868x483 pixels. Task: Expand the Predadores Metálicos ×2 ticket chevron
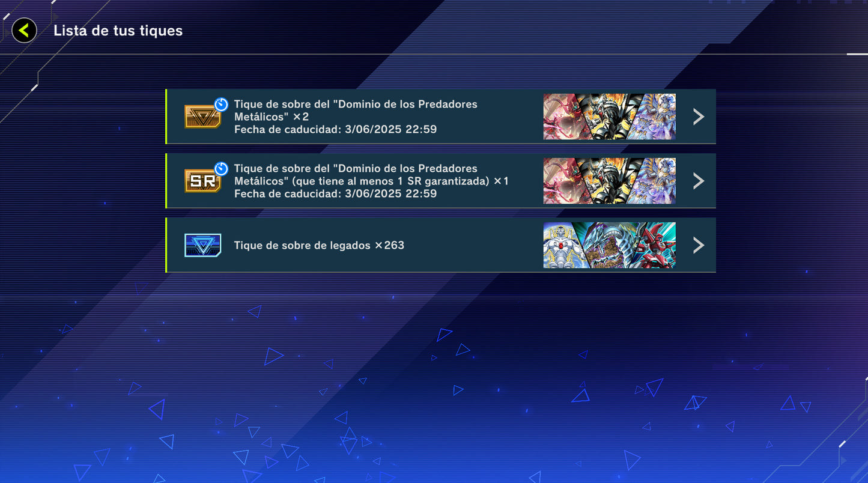tap(698, 117)
